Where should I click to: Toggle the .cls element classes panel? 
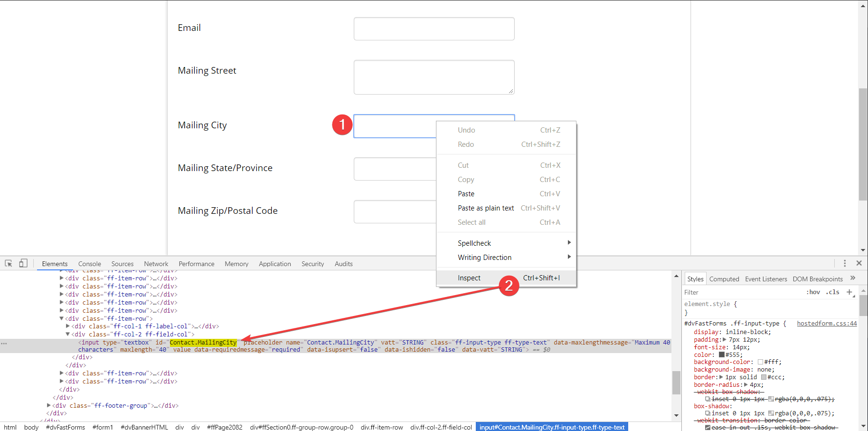[x=832, y=292]
